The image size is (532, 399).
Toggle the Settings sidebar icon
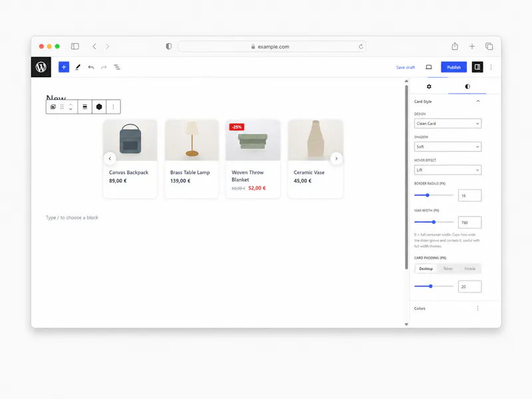point(477,67)
